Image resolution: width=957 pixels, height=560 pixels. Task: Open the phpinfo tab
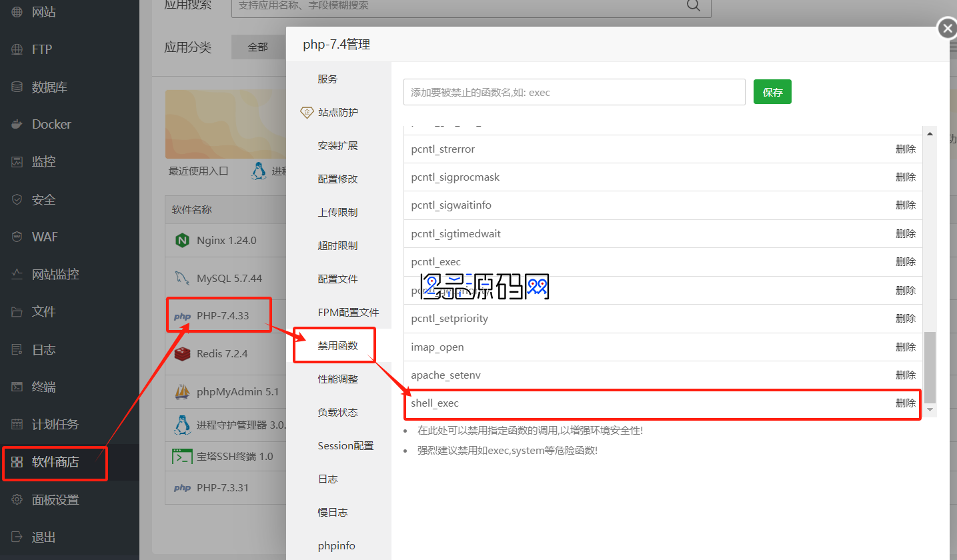tap(336, 545)
